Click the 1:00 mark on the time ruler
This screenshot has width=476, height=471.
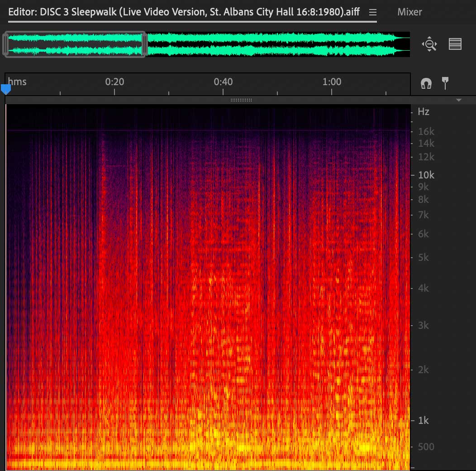332,82
